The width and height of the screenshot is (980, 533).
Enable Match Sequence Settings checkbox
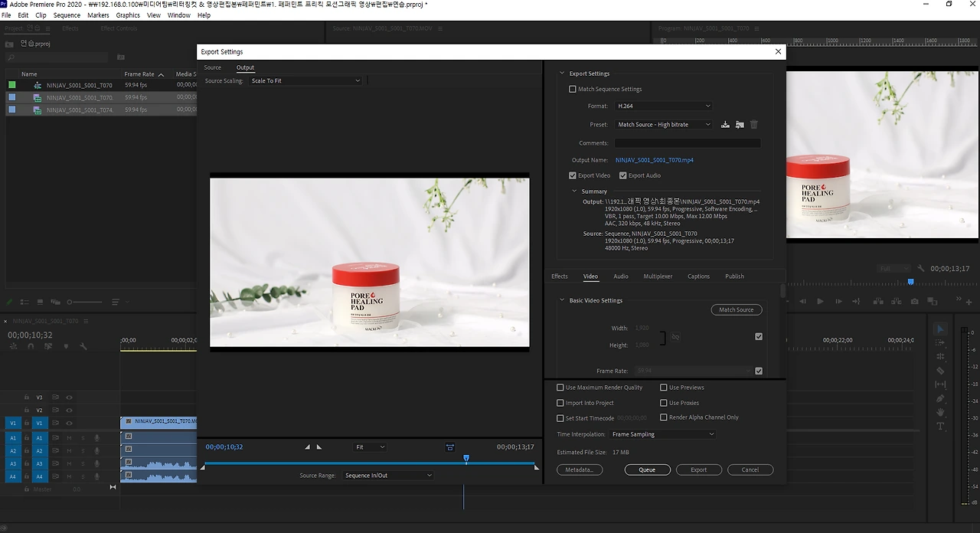tap(572, 89)
